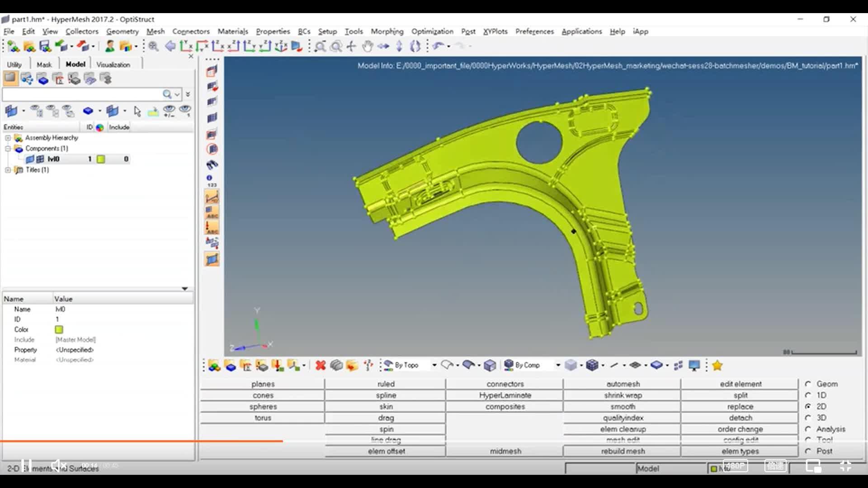Viewport: 868px width, 488px height.
Task: Click the pan hand tool icon
Action: [368, 46]
